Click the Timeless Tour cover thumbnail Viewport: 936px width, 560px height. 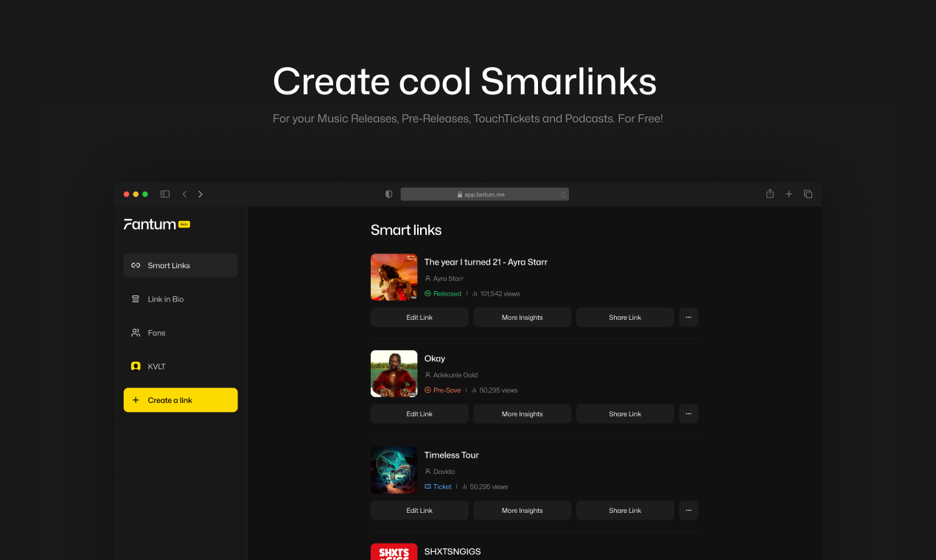(x=394, y=470)
